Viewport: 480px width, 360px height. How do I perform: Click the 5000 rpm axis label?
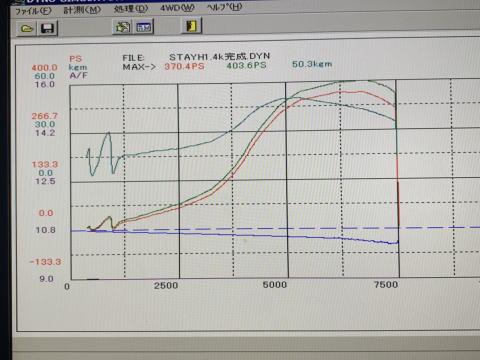[274, 285]
